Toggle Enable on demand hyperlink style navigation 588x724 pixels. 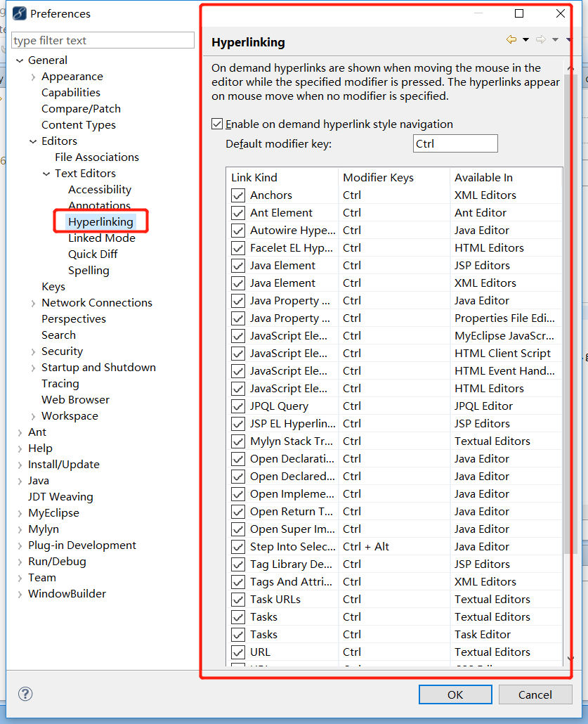point(217,124)
